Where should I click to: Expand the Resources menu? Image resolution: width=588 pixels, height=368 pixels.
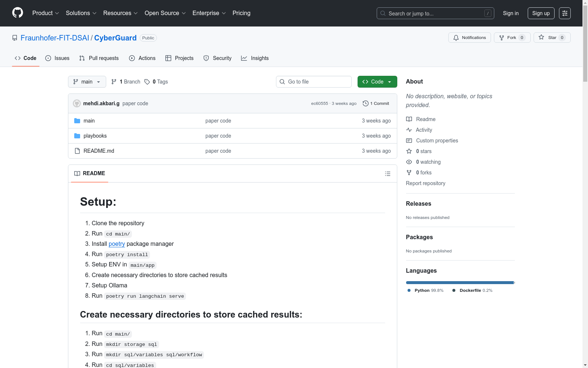(x=121, y=13)
